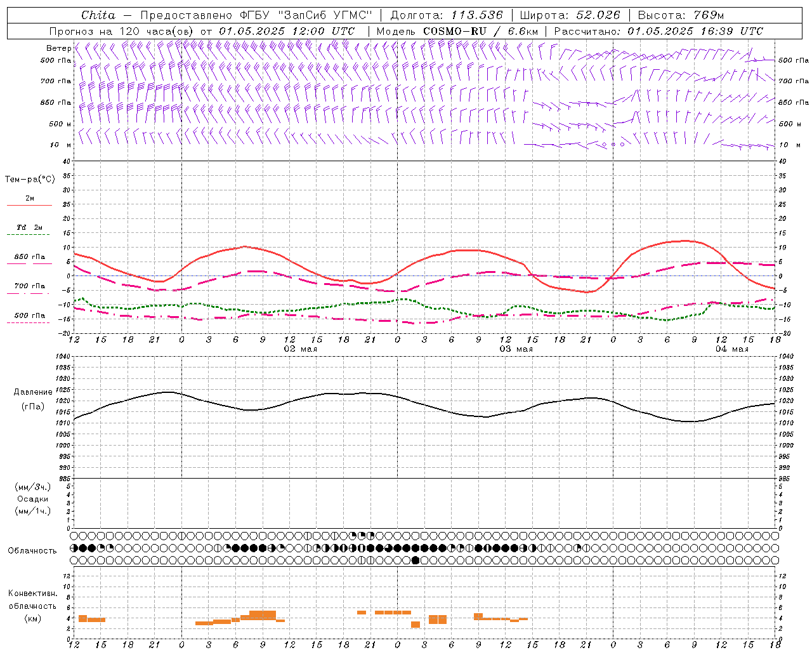
Task: Click the "500 м" wind level label at left
Action: point(60,124)
